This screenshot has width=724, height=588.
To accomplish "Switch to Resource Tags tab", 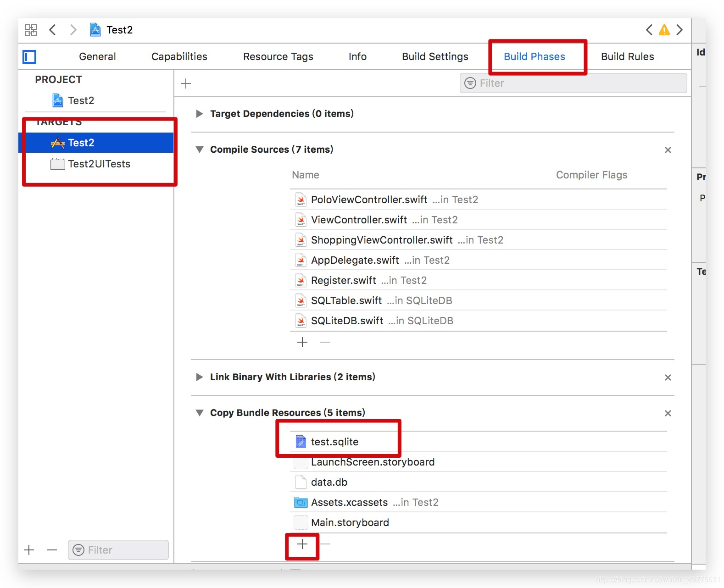I will (278, 56).
